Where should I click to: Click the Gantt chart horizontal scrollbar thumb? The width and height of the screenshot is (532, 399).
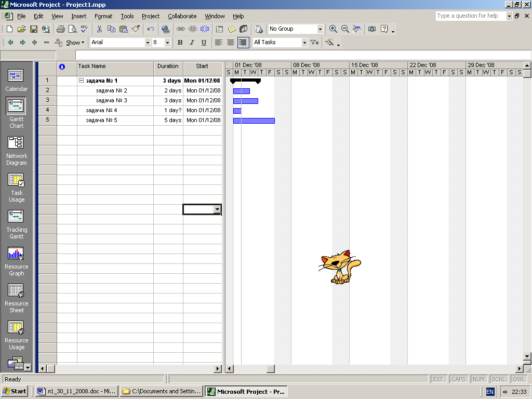point(270,369)
